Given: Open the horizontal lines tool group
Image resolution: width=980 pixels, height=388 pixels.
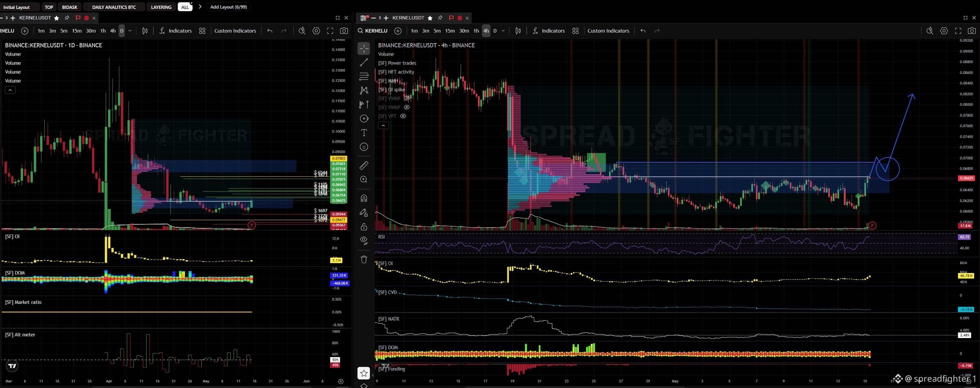Looking at the screenshot, I should point(364,77).
